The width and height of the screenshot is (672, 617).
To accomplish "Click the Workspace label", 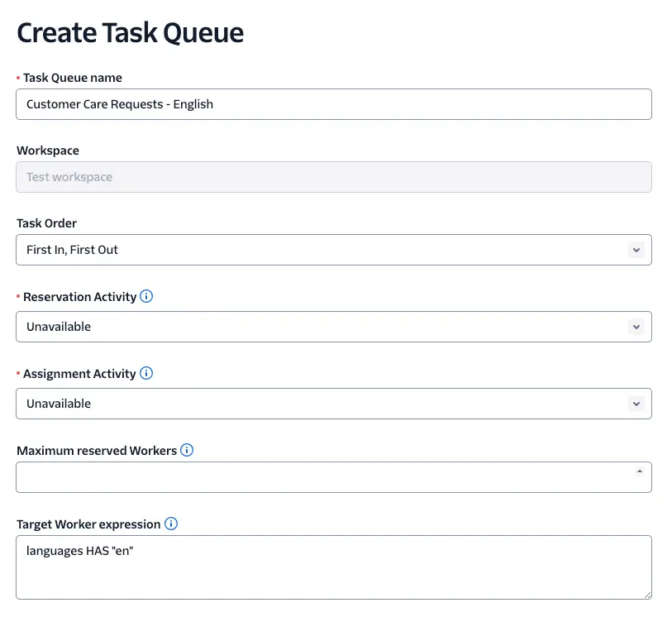I will pos(48,151).
